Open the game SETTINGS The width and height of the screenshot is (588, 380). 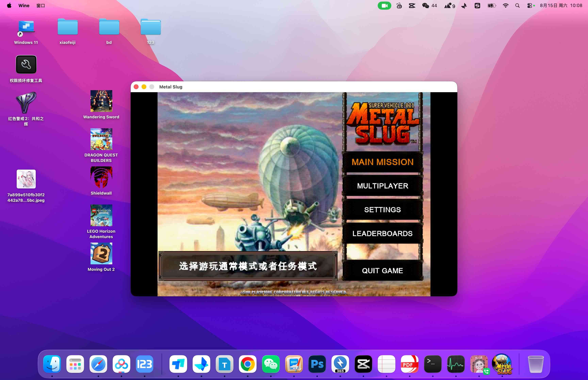click(382, 210)
